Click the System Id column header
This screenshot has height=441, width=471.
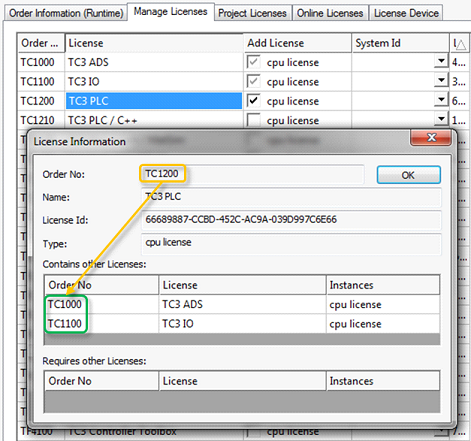click(x=400, y=43)
